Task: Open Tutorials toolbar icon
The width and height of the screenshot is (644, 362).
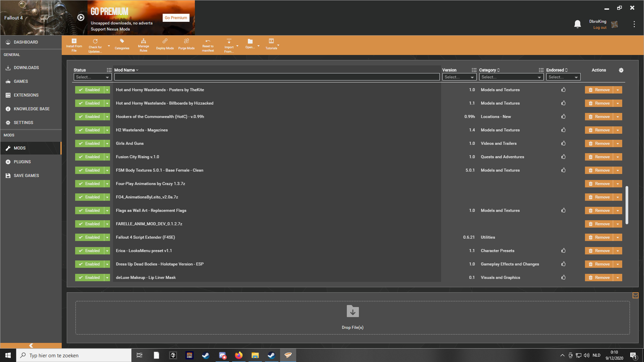Action: point(271,41)
